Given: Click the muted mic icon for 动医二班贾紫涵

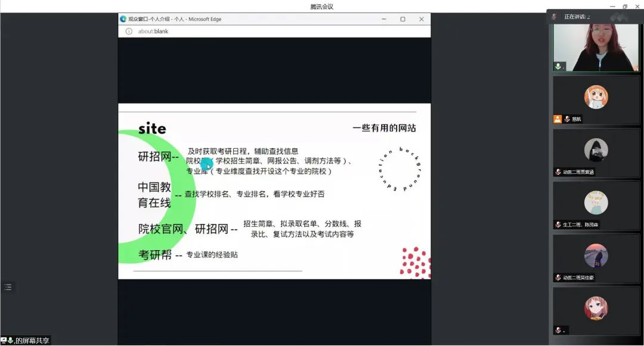Looking at the screenshot, I should [558, 172].
